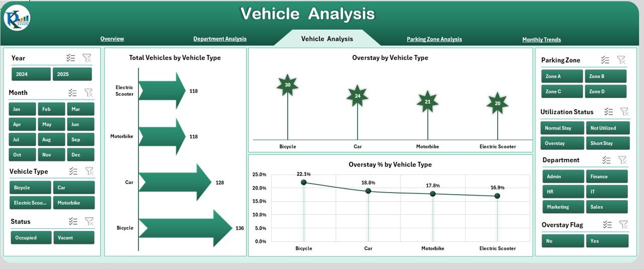Screen dimensions: 644x269
Task: Toggle the 2024 year slicer button
Action: (31, 74)
